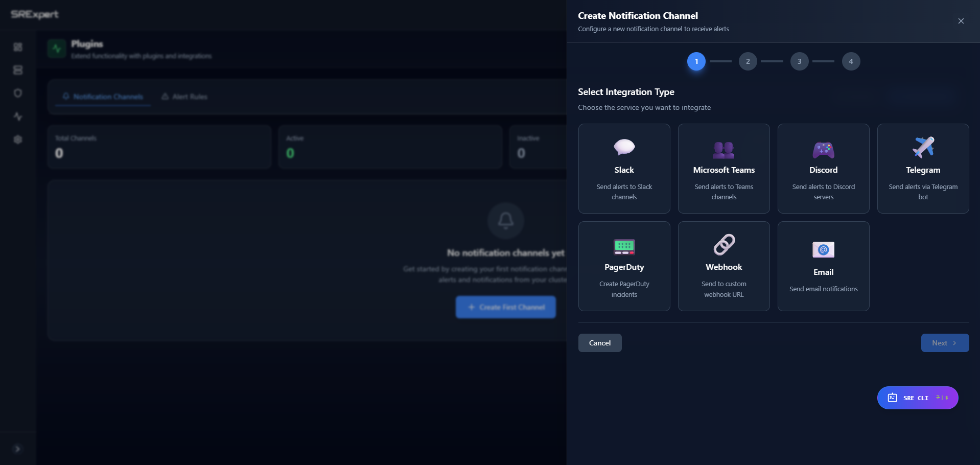The height and width of the screenshot is (465, 980).
Task: Click the Webhook chain-link icon
Action: [724, 245]
